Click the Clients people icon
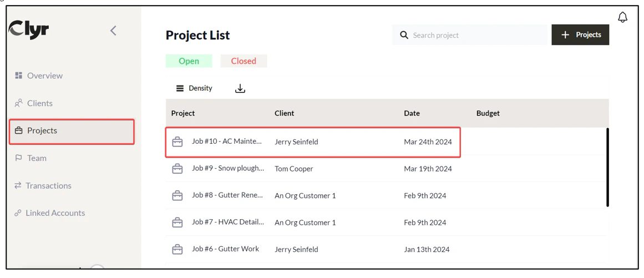The image size is (644, 278). coord(18,103)
